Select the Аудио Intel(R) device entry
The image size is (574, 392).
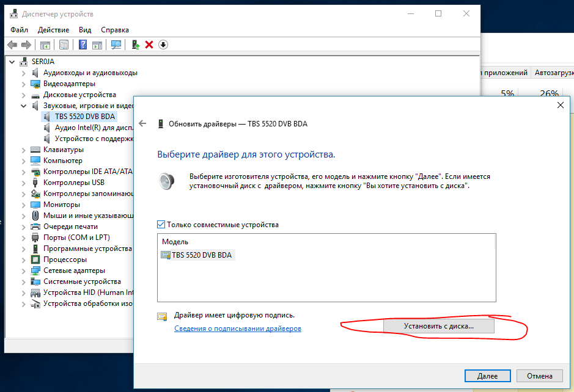tap(94, 127)
